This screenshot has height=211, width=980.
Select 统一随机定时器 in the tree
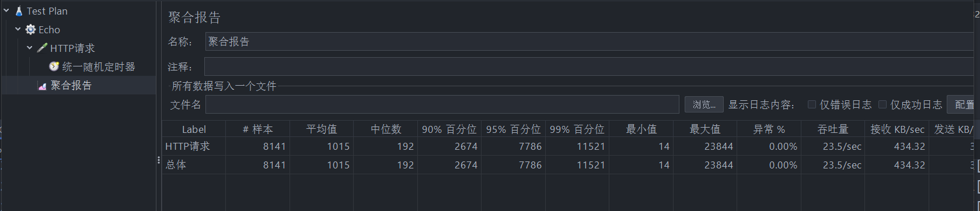(99, 67)
